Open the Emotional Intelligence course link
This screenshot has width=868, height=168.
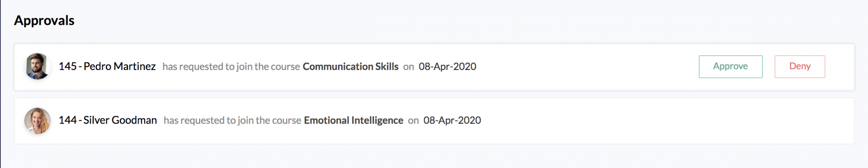(x=354, y=121)
